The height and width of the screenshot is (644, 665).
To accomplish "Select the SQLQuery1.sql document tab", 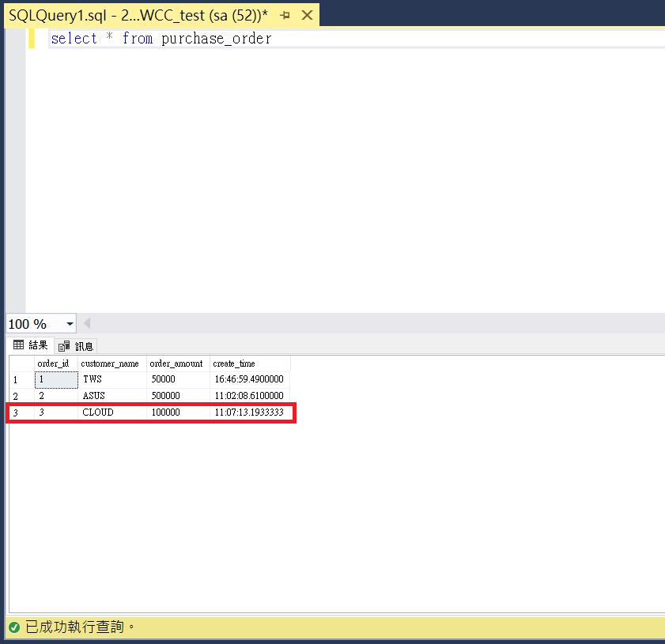I will pos(161,15).
